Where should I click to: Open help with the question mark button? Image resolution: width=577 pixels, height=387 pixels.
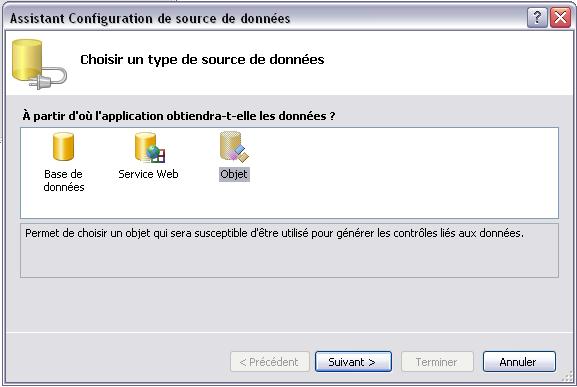point(537,17)
